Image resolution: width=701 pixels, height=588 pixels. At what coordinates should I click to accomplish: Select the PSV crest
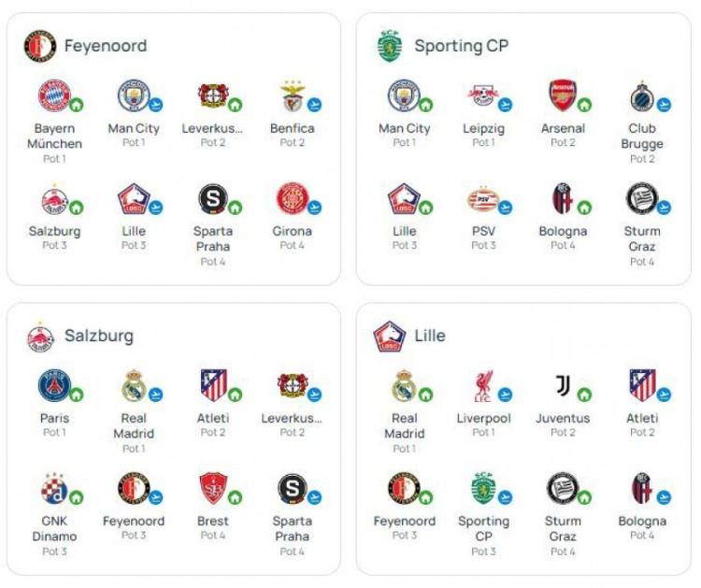pos(483,199)
